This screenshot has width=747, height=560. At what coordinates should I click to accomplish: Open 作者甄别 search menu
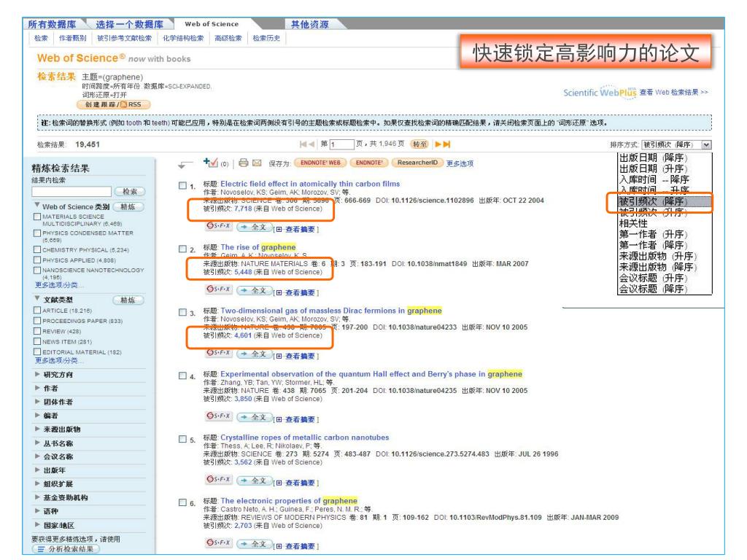[72, 38]
